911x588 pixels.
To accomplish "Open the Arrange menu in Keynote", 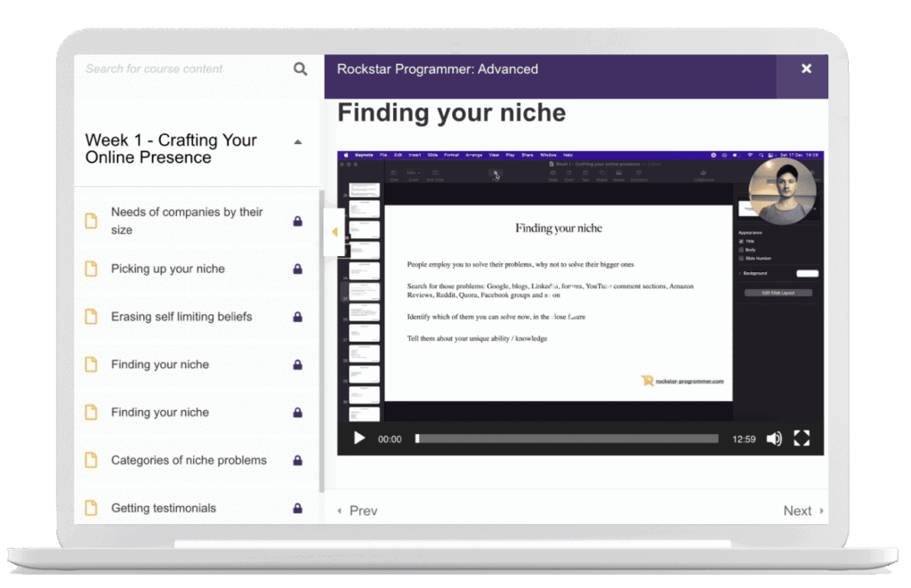I will [x=473, y=155].
